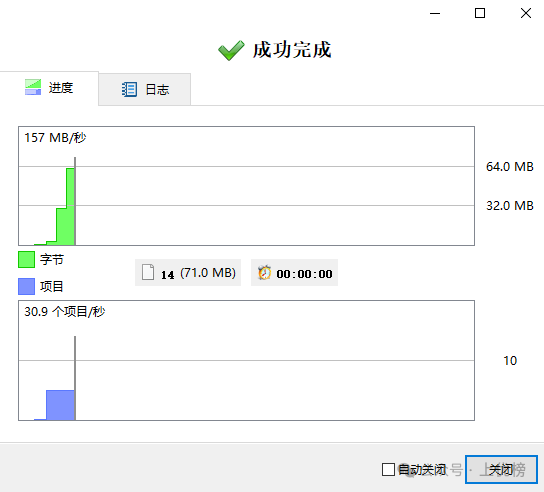This screenshot has height=492, width=544.
Task: Maximize the sync progress window
Action: [480, 13]
